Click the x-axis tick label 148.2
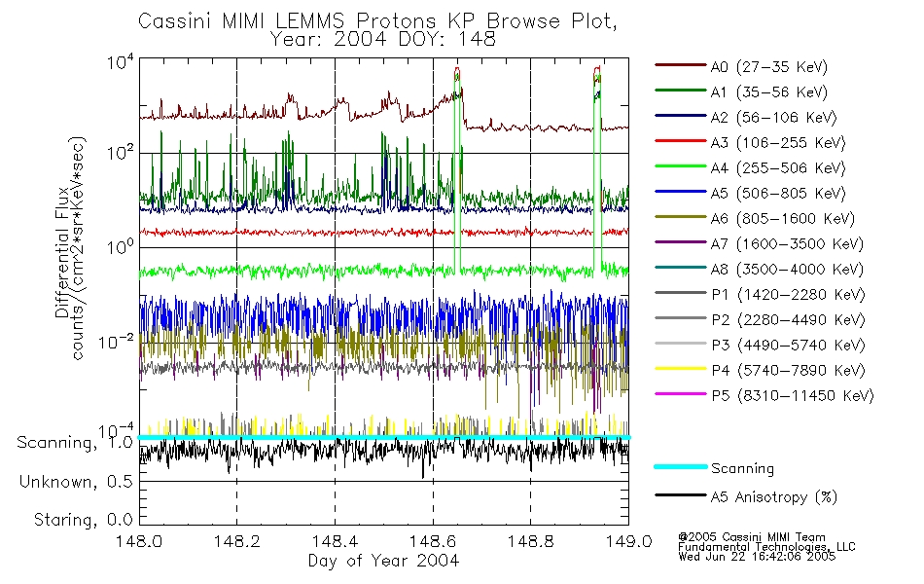The width and height of the screenshot is (924, 584). (237, 541)
